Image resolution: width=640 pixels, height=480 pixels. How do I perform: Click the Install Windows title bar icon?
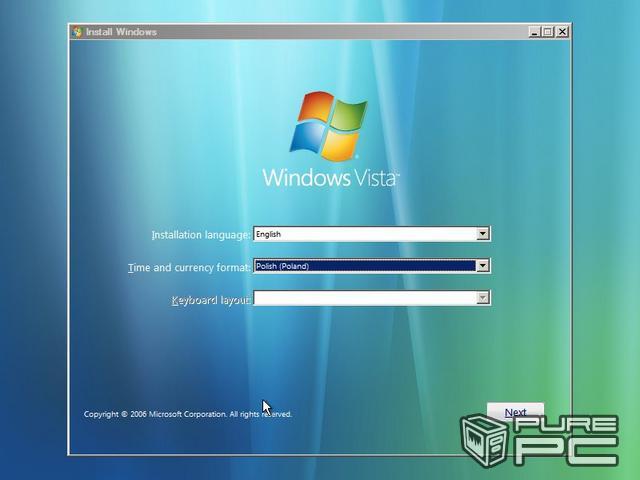point(77,32)
